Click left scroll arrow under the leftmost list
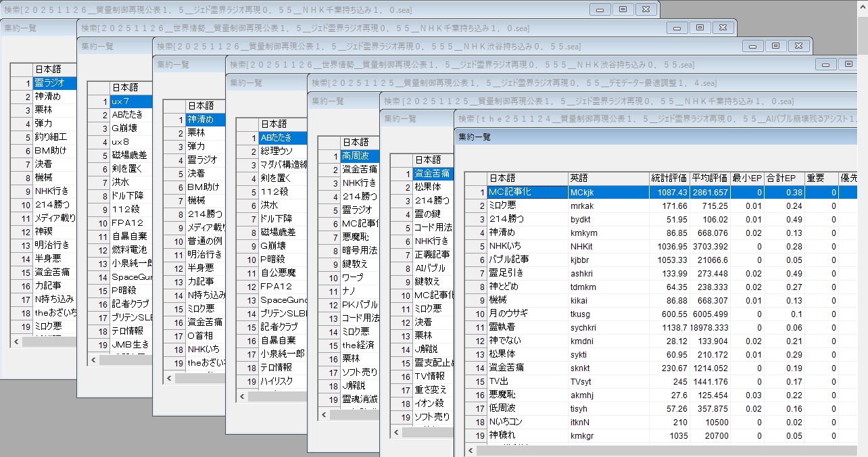 (x=16, y=342)
